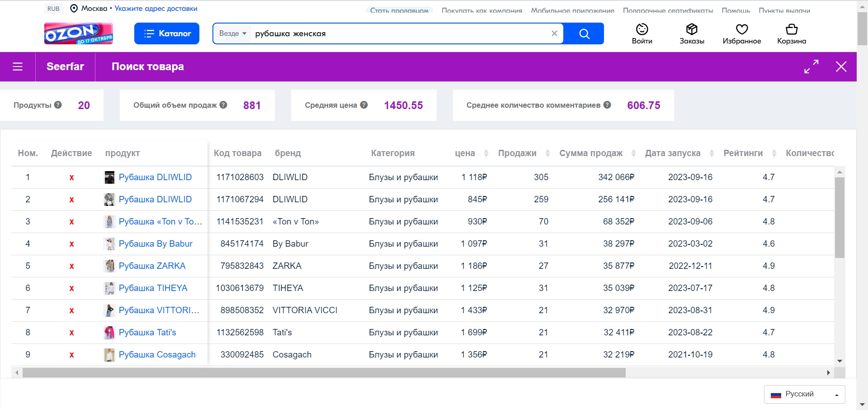
Task: Open the Каталог menu
Action: pyautogui.click(x=167, y=33)
